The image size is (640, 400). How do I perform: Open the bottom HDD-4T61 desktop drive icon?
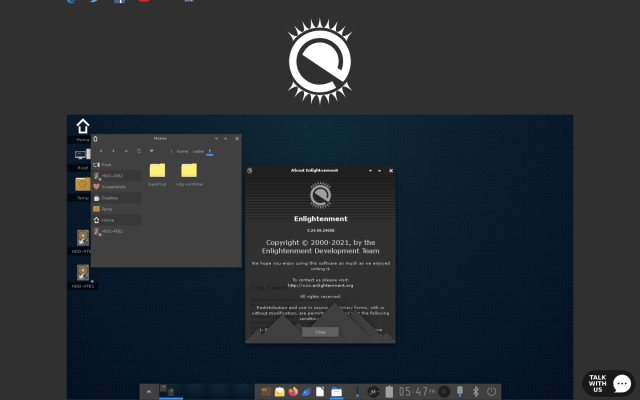tap(83, 272)
